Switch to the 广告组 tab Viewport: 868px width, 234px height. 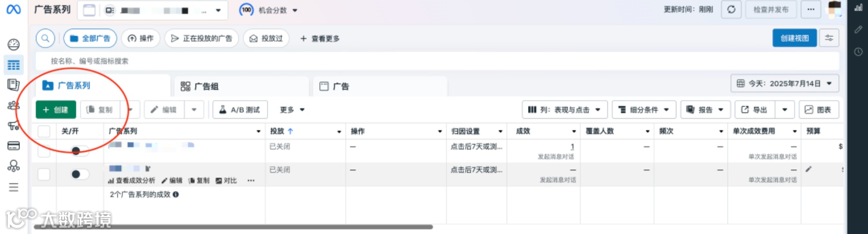[242, 86]
